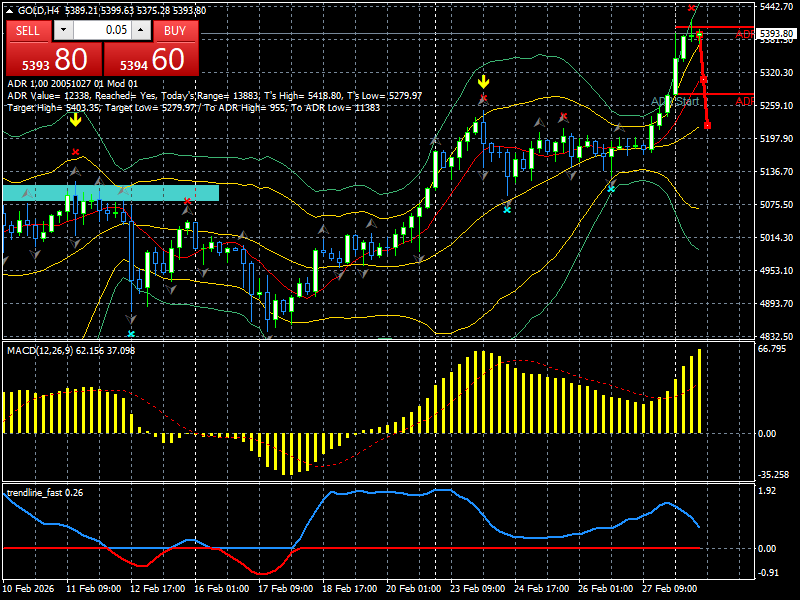Click the 66.795 MACD scale value
This screenshot has height=600, width=800.
tap(772, 348)
